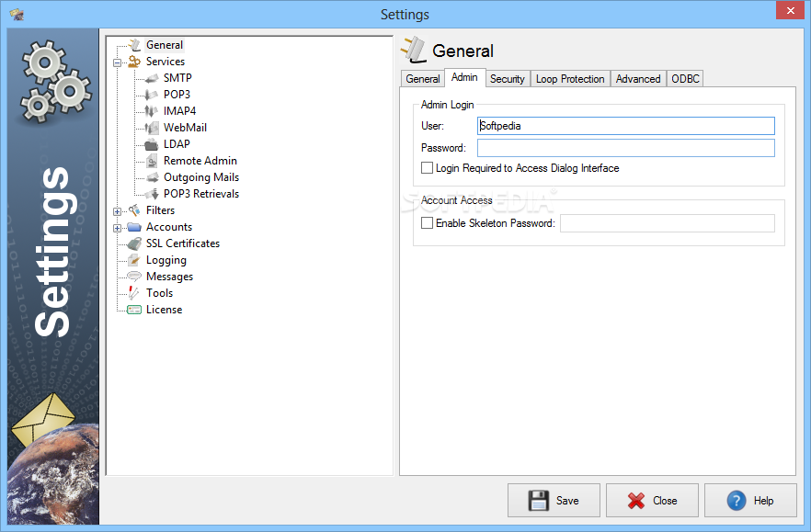
Task: Click the IMAP4 service icon
Action: tap(152, 111)
